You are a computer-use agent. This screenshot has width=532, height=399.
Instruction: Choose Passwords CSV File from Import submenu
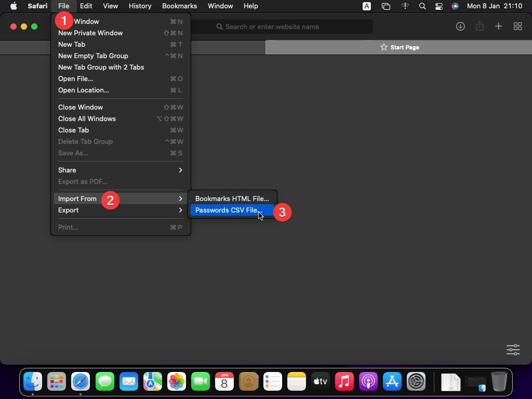pos(232,210)
